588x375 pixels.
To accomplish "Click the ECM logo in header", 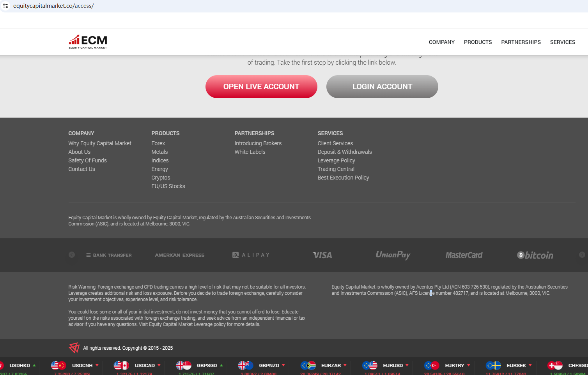I will click(88, 42).
